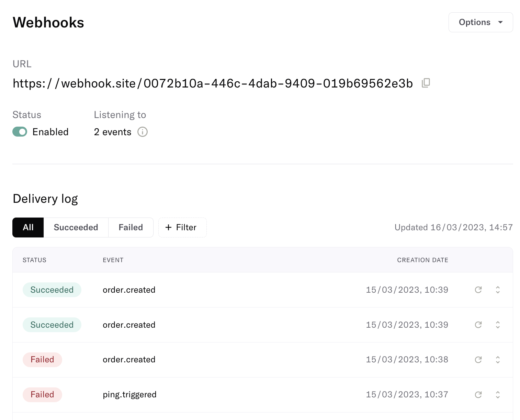The width and height of the screenshot is (520, 420).
Task: Click the 'Updated 16/03/2023, 14:57' timestamp
Action: click(x=453, y=227)
